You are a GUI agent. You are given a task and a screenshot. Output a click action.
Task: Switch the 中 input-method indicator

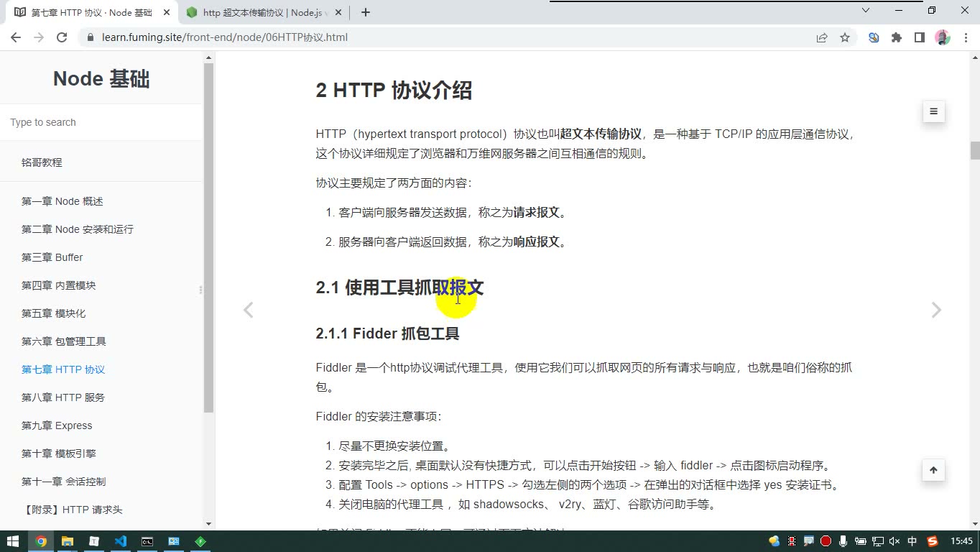point(912,541)
